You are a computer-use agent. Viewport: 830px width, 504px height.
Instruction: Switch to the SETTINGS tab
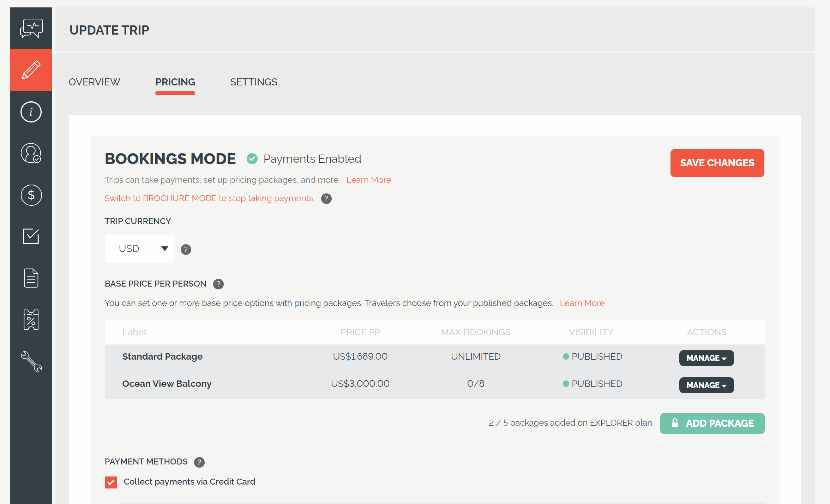(254, 83)
